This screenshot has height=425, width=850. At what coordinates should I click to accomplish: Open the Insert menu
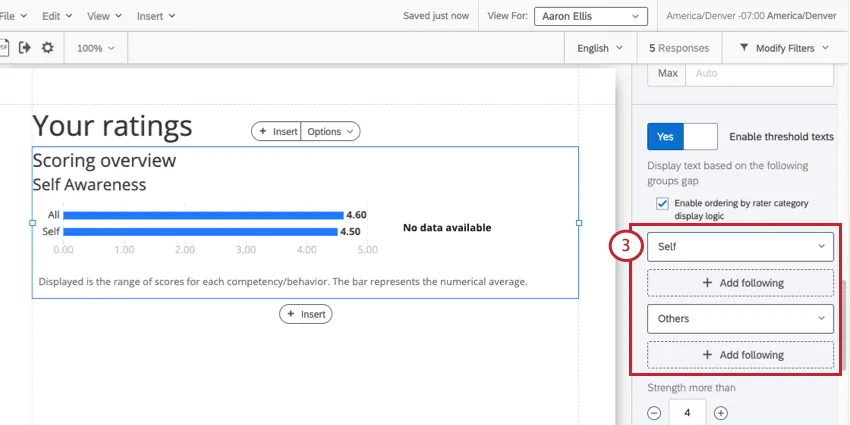[x=156, y=16]
